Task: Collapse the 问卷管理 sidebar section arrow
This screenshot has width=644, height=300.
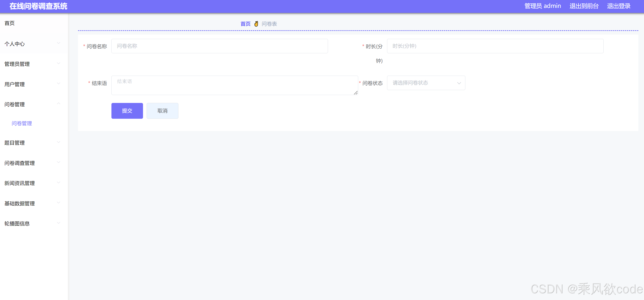Action: tap(58, 104)
